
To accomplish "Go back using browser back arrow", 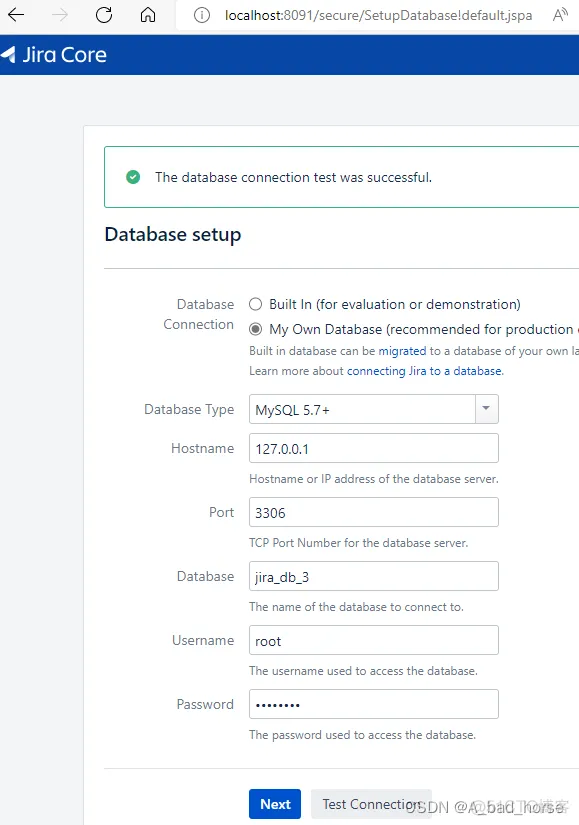I will click(16, 15).
